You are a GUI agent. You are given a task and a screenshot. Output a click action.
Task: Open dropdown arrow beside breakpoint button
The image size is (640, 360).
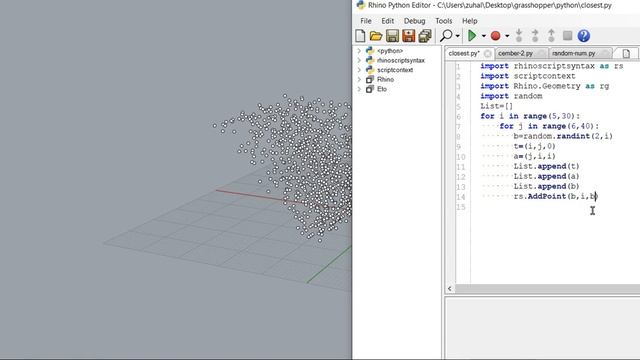click(507, 36)
